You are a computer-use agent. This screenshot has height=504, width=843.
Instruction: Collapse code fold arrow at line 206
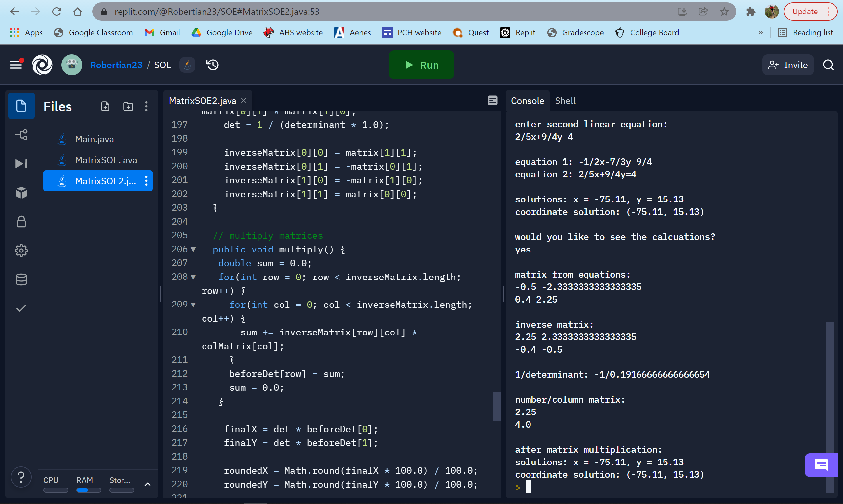tap(193, 250)
